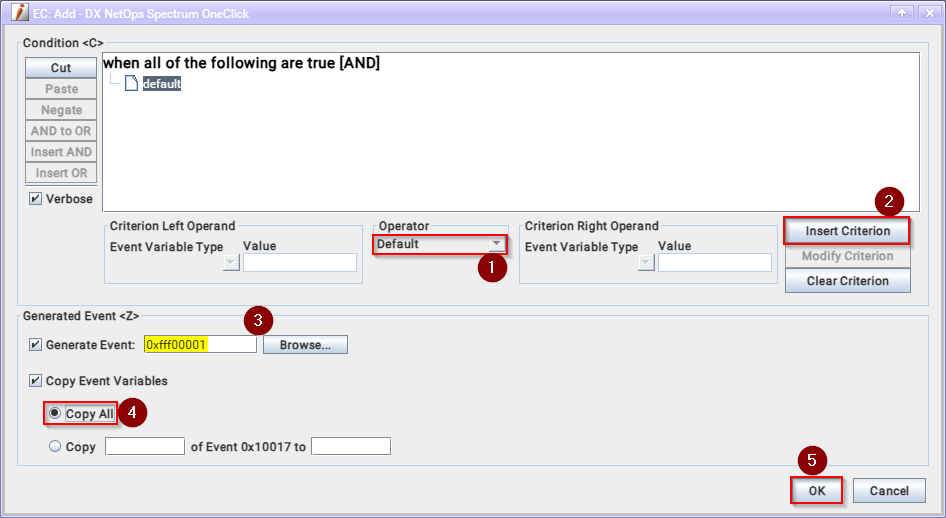The height and width of the screenshot is (518, 946).
Task: Toggle the Copy Event Variables checkbox
Action: click(36, 381)
